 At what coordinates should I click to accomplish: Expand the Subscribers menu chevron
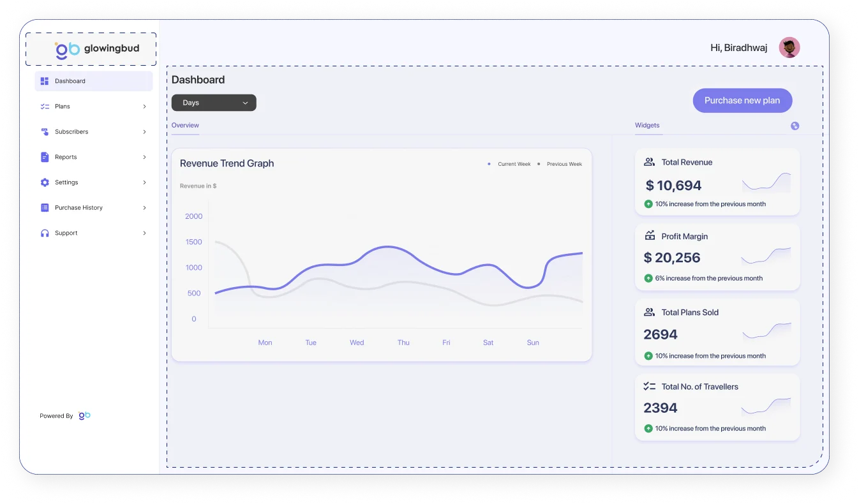[144, 132]
